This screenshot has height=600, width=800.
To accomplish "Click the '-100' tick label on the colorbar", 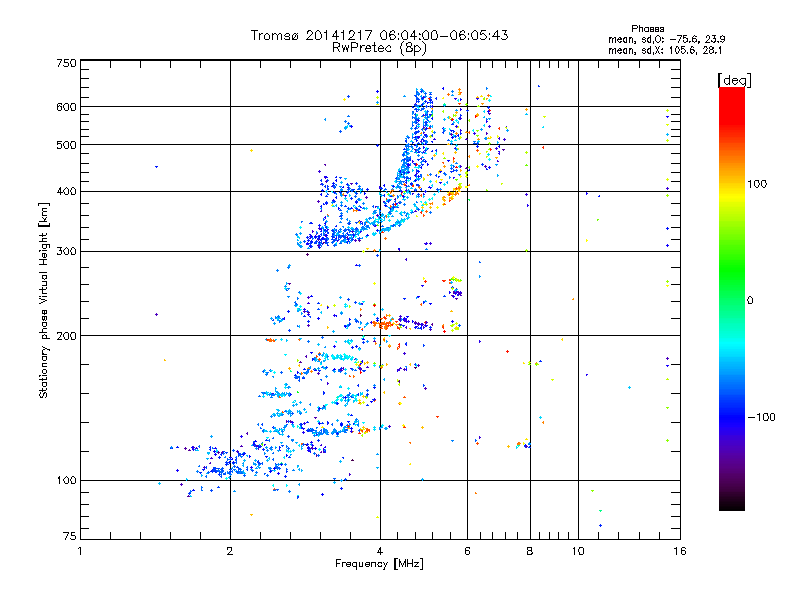I will point(761,417).
